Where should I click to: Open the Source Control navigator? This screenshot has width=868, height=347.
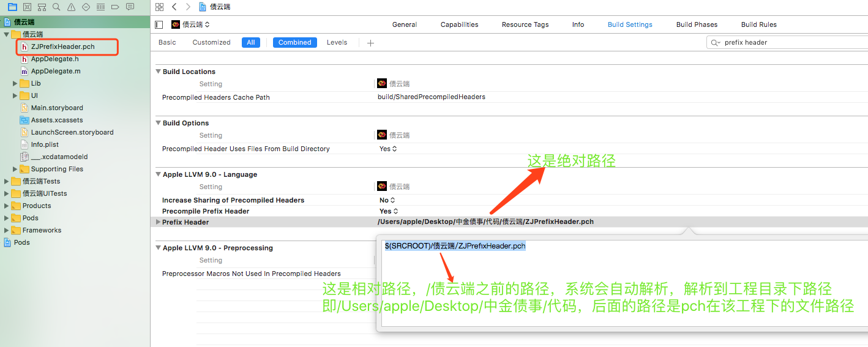pyautogui.click(x=27, y=7)
